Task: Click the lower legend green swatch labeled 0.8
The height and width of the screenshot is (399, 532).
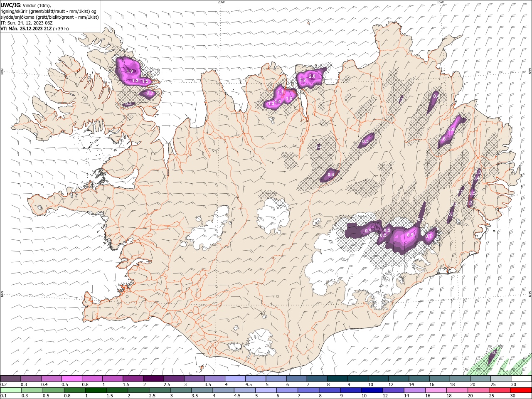Action: 74,390
